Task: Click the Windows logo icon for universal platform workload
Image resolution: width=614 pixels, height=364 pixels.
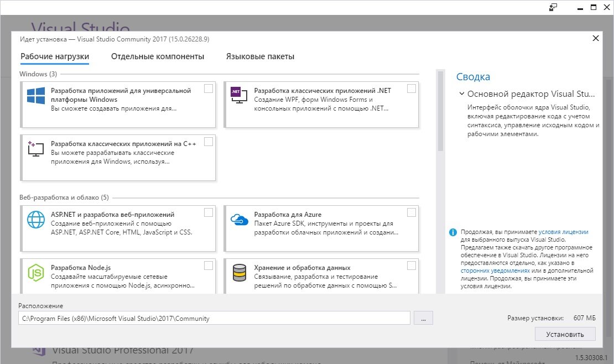Action: (x=36, y=96)
